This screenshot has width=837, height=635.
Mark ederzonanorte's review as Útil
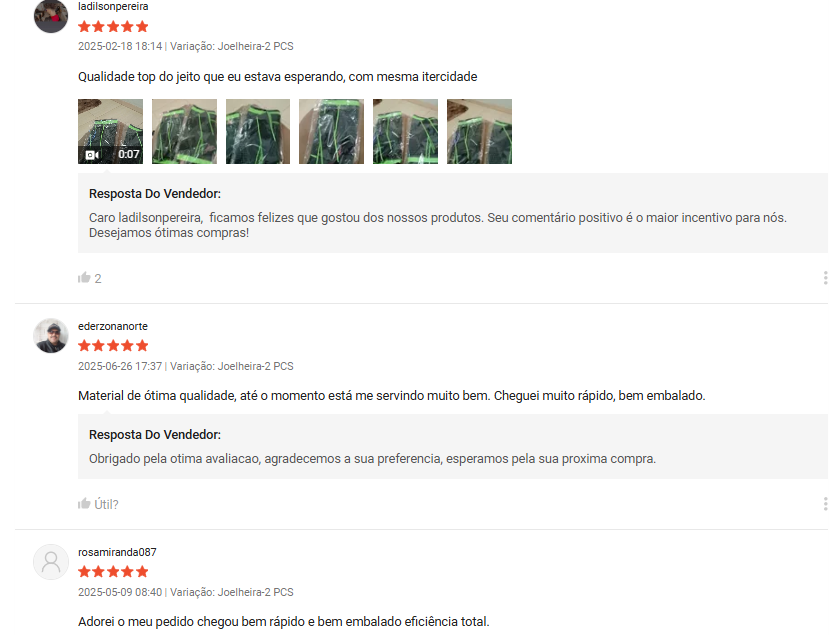tap(98, 504)
